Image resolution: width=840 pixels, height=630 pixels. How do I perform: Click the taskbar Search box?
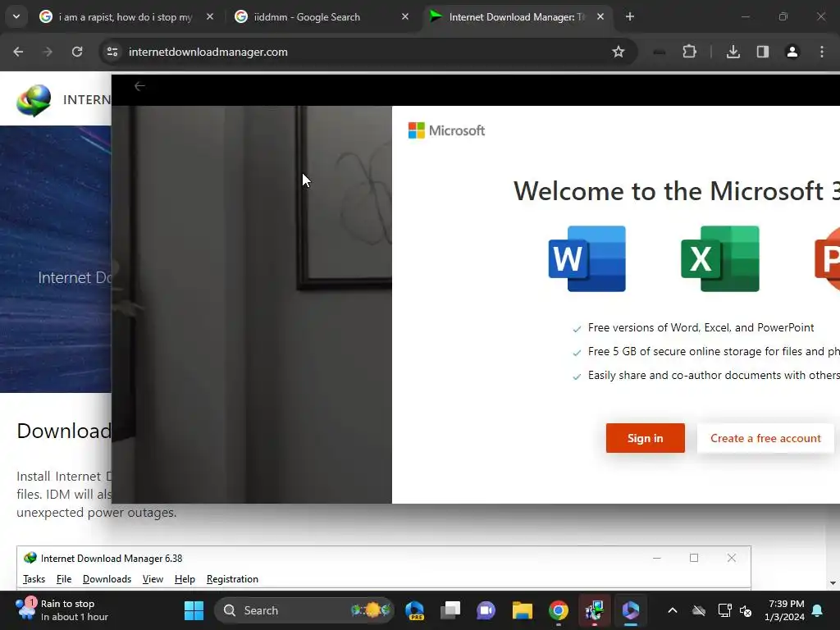(x=304, y=610)
